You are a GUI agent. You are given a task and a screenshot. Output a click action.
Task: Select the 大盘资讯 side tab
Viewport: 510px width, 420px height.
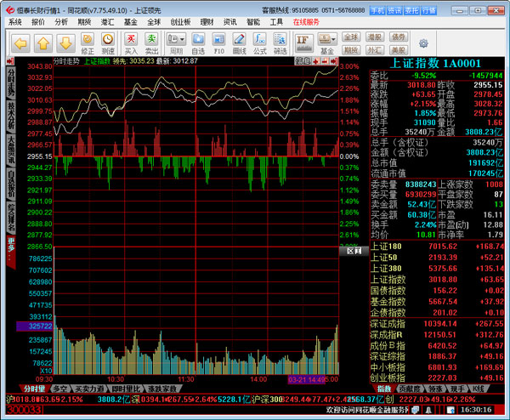pyautogui.click(x=11, y=150)
